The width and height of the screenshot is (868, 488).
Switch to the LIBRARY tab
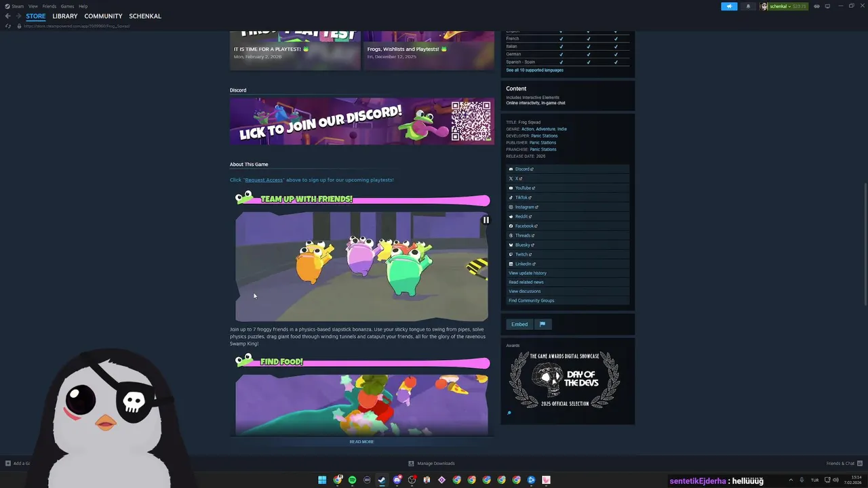tap(65, 16)
